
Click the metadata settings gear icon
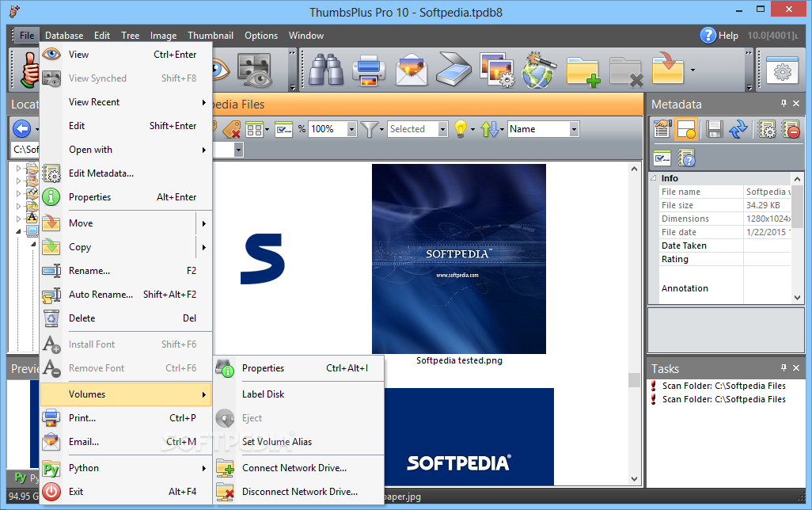[x=766, y=129]
